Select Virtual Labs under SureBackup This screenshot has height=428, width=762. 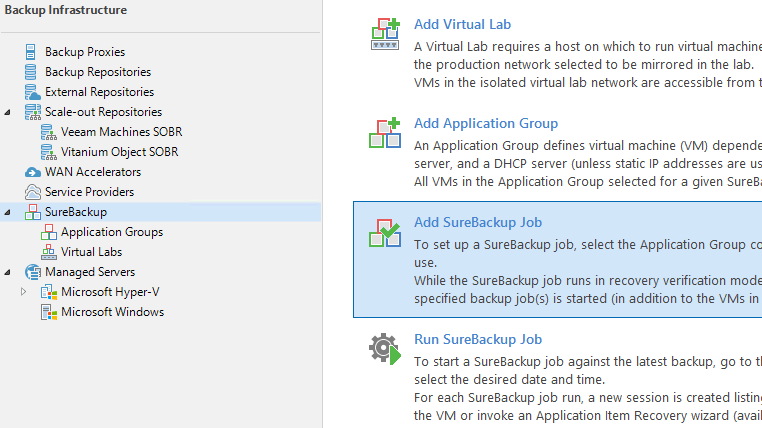coord(91,252)
